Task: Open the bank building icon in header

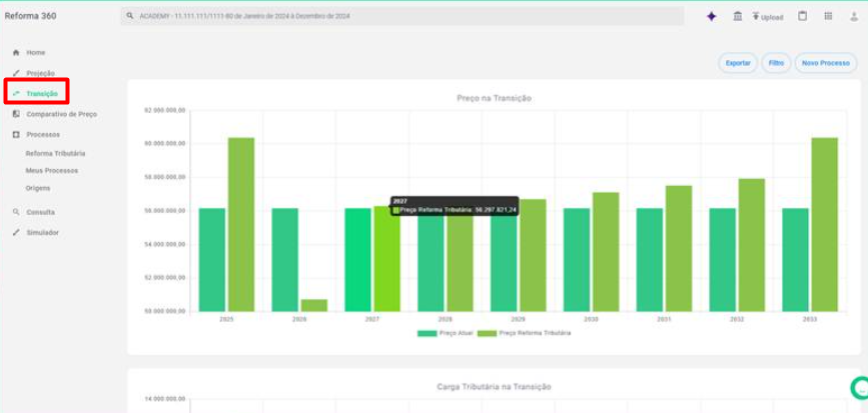Action: pos(737,17)
